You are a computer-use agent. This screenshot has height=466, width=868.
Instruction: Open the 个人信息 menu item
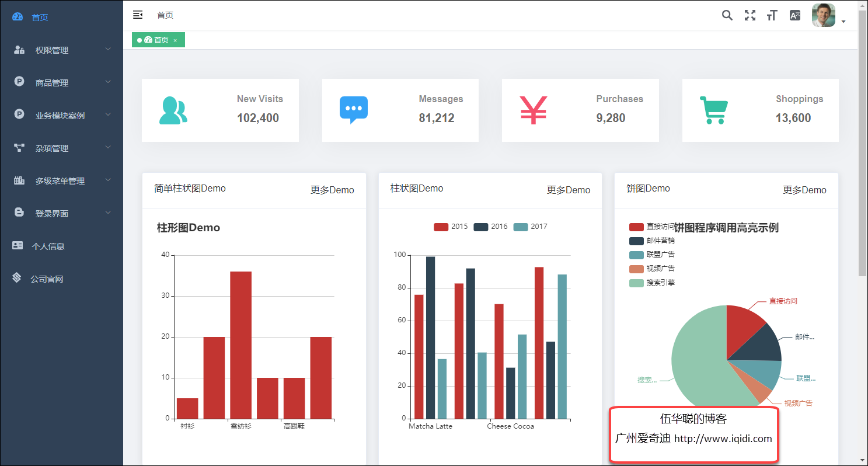click(61, 246)
